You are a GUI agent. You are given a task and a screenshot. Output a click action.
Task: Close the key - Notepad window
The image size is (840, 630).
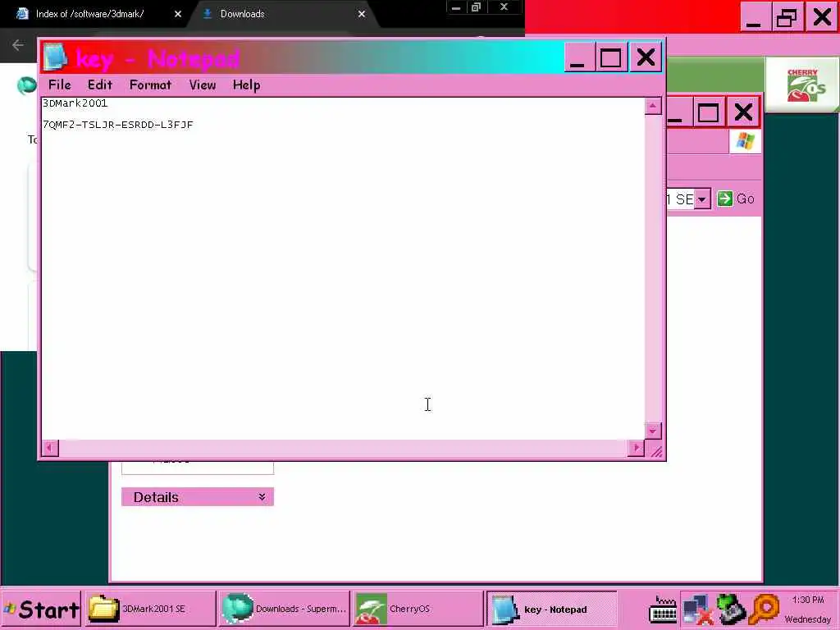[x=646, y=57]
